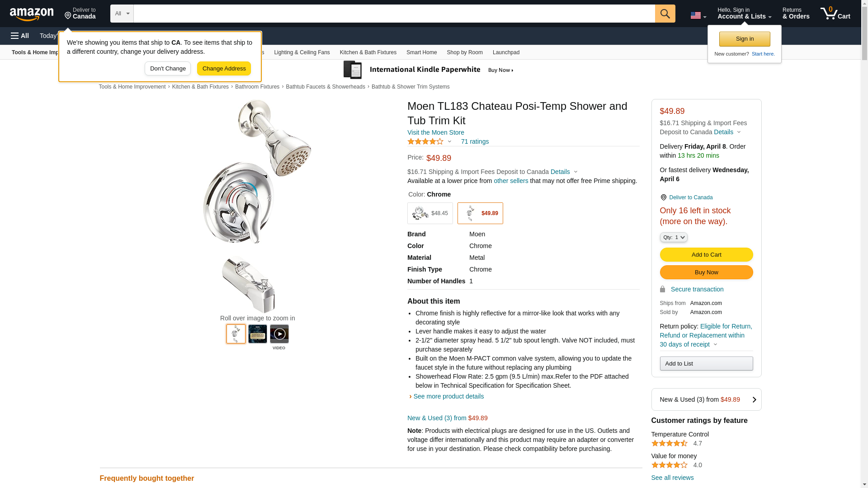
Task: Expand the Add to List dropdown
Action: tap(706, 364)
